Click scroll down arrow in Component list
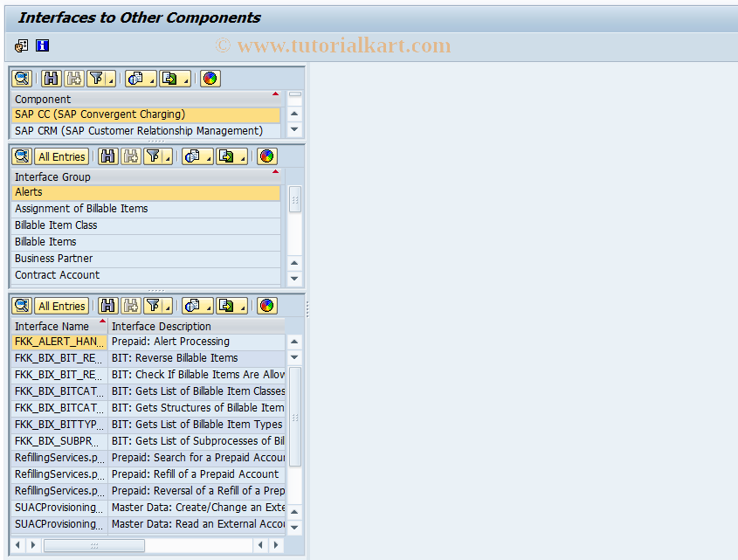This screenshot has height=560, width=738. coord(294,129)
